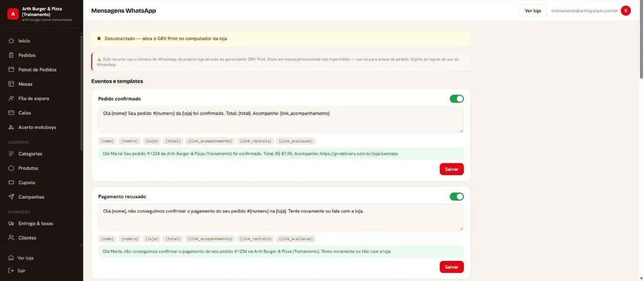Screen dimensions: 644x281
Task: Click the Clientes people icon
Action: [12, 238]
